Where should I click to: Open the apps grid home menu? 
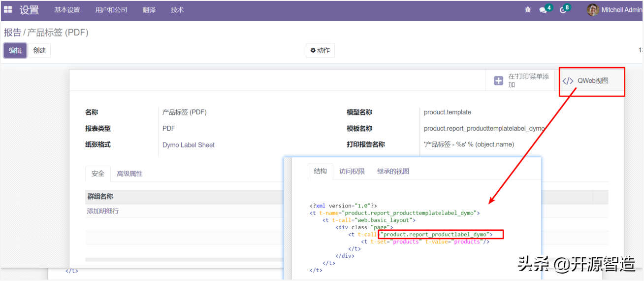[x=8, y=10]
